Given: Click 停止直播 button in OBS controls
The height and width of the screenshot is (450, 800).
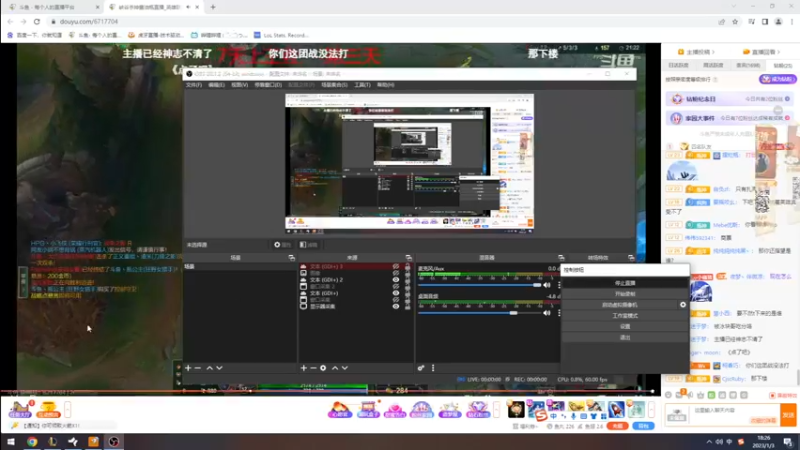Looking at the screenshot, I should tap(625, 283).
